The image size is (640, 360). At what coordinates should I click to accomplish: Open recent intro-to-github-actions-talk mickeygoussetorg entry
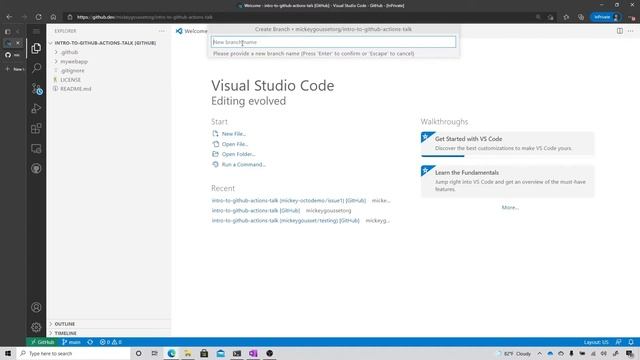[256, 211]
